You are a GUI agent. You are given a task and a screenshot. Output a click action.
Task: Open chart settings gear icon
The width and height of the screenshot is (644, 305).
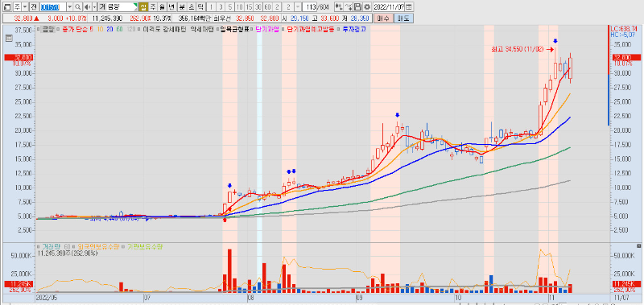(367, 7)
